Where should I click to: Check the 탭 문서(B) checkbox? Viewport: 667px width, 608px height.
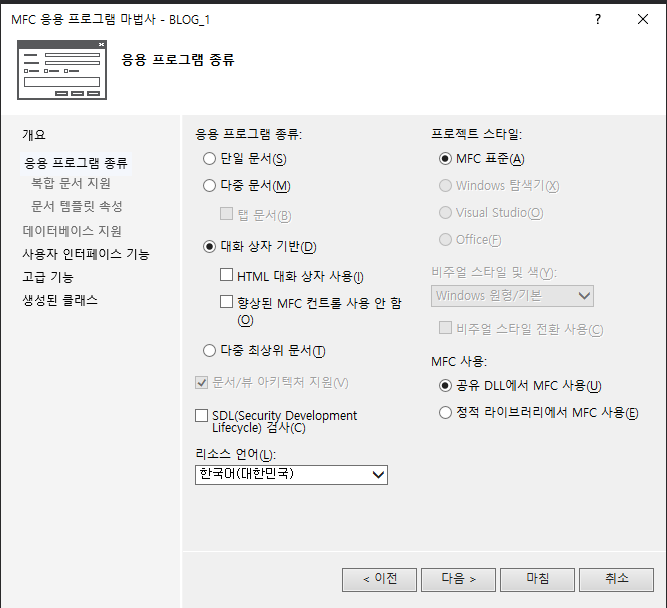tap(226, 214)
